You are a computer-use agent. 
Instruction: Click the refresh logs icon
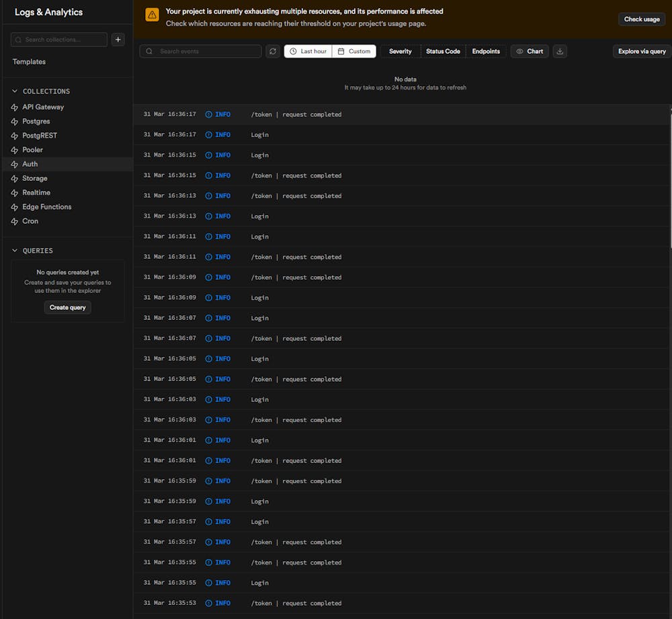click(272, 51)
